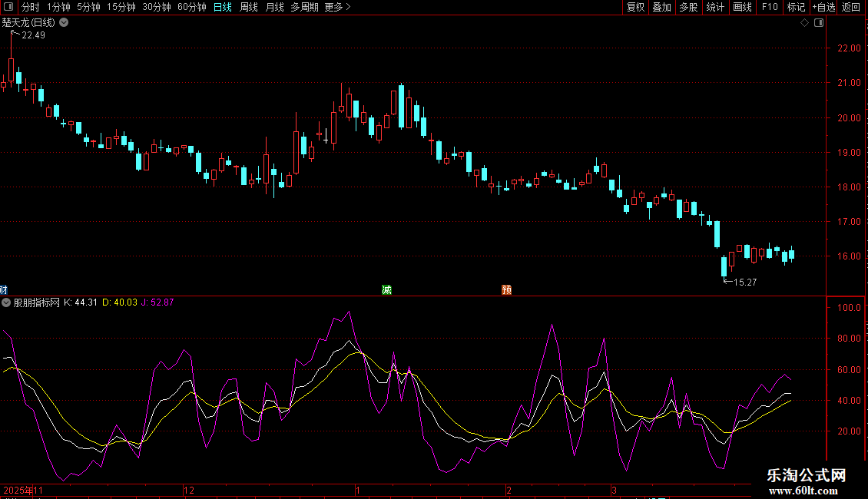Click the 15.27 lowest price candle label

[x=745, y=283]
